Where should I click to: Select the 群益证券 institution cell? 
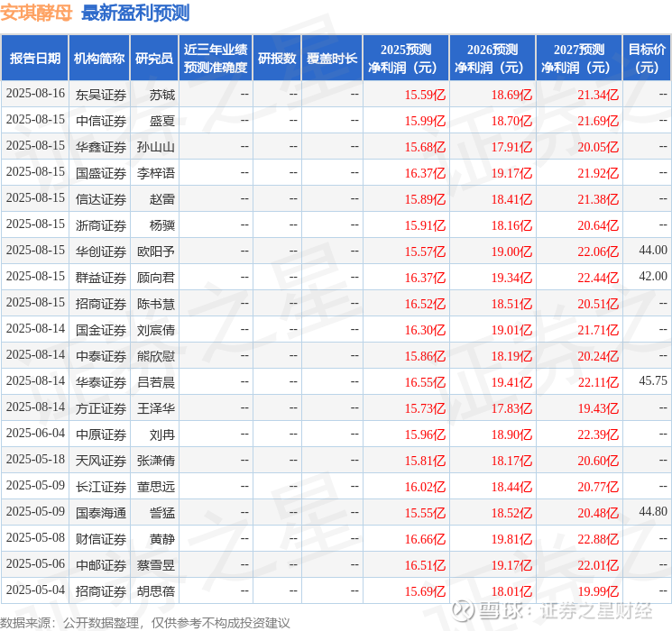coord(101,278)
